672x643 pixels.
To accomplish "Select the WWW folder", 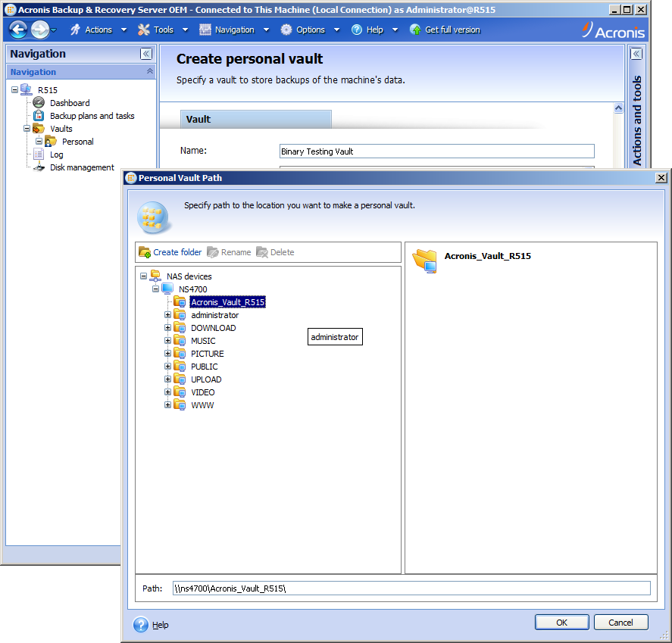I will [202, 405].
